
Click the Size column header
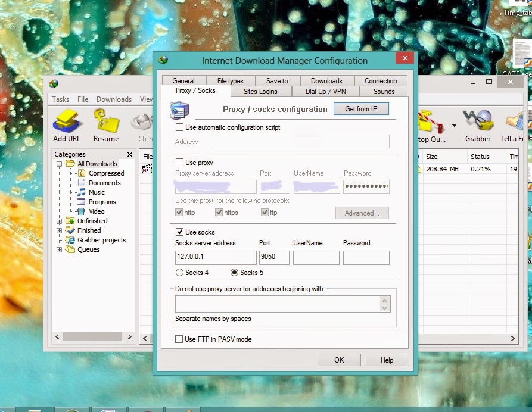coord(445,157)
